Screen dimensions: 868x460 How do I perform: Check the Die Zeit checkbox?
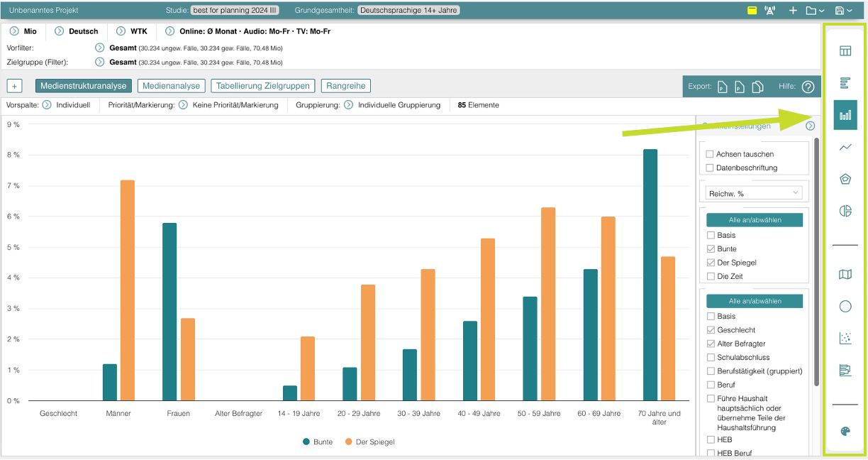[711, 276]
